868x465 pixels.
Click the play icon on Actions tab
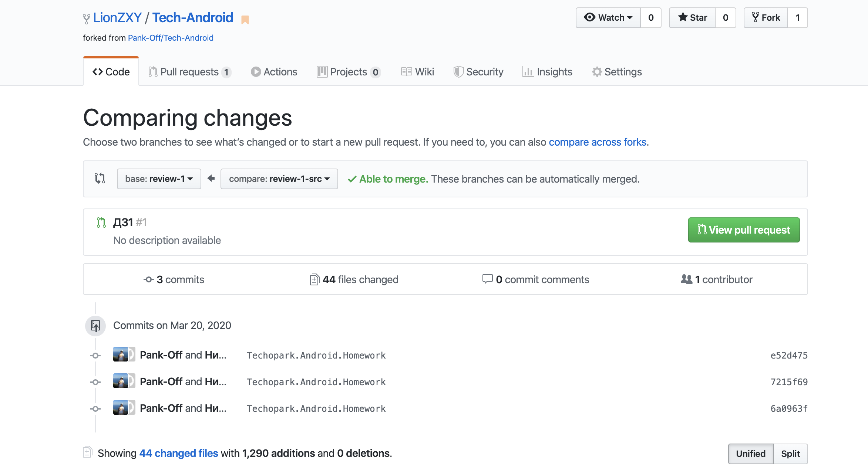tap(256, 72)
